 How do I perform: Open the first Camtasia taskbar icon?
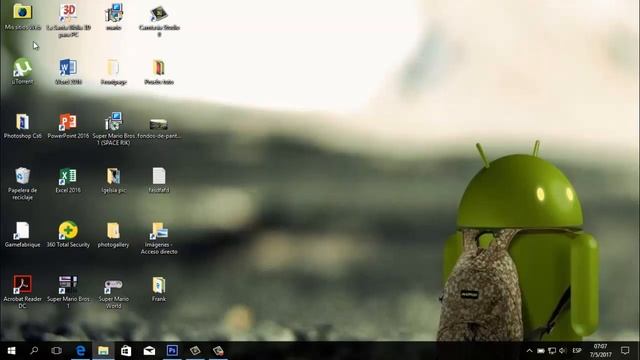pyautogui.click(x=195, y=351)
